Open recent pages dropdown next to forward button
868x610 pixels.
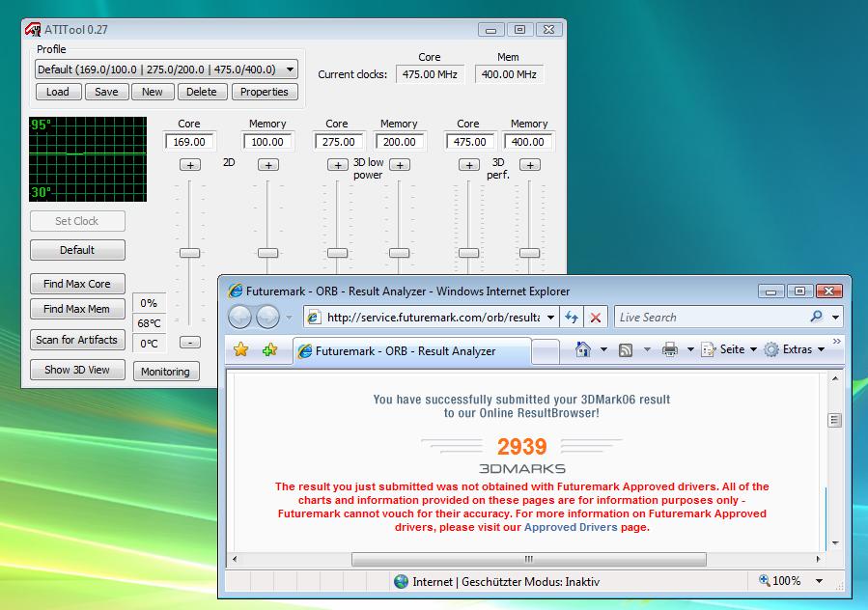[289, 318]
